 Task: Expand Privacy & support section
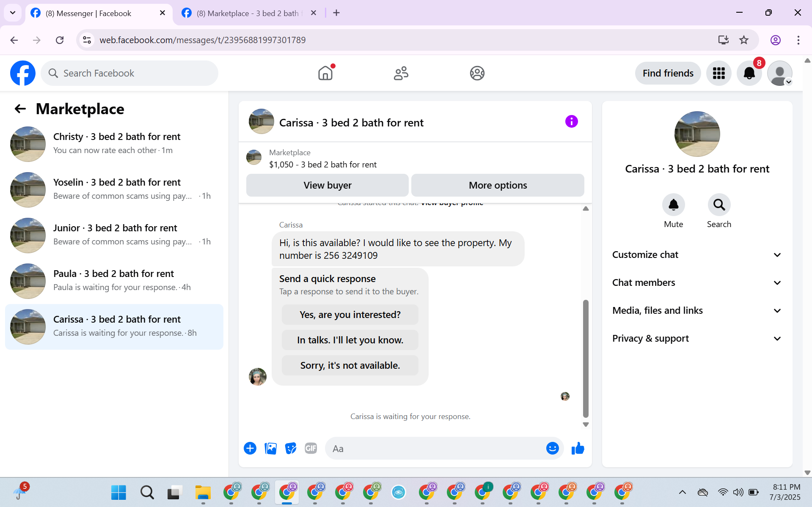(697, 338)
